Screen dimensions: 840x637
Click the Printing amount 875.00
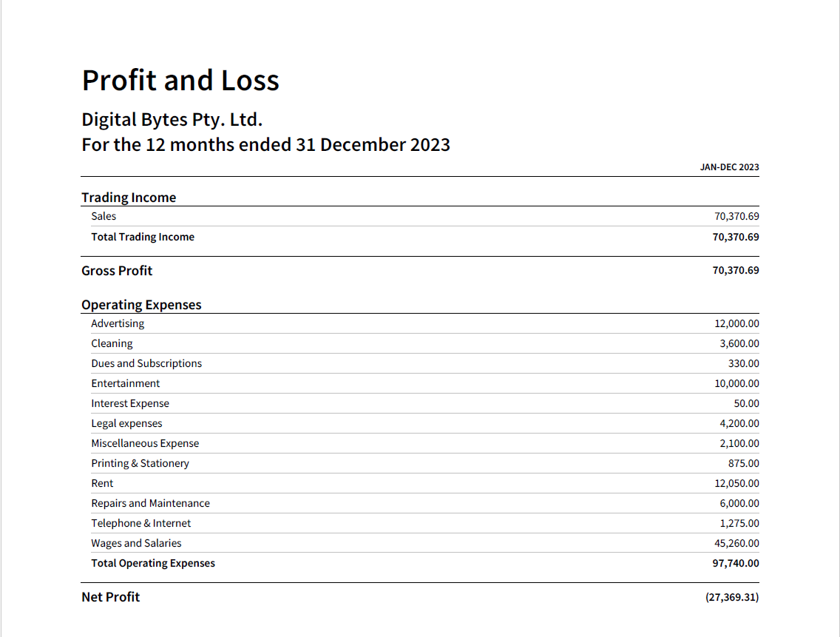[744, 463]
